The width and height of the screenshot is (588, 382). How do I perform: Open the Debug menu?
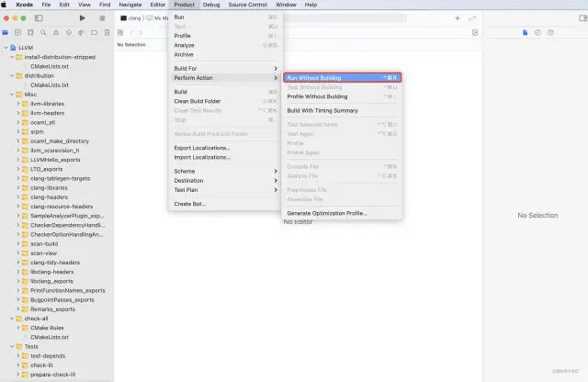click(211, 5)
